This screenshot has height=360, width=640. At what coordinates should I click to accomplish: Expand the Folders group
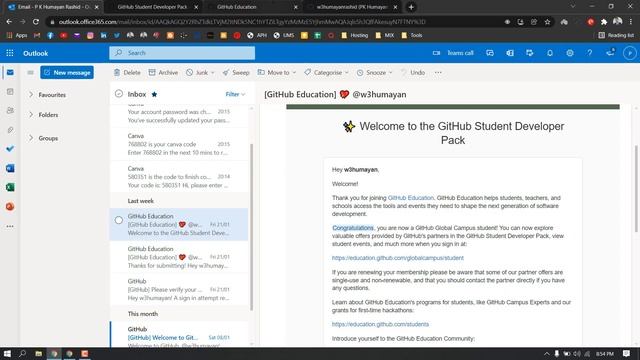pos(31,115)
